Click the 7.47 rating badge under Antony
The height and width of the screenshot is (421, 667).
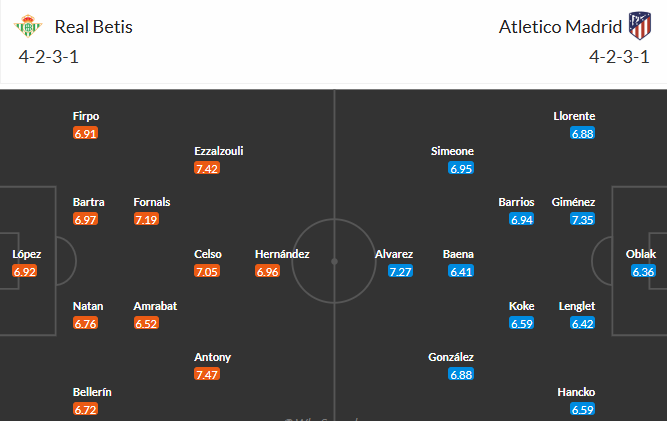tap(207, 374)
